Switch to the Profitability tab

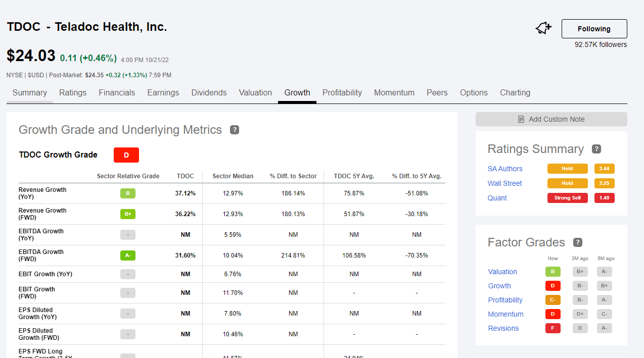click(x=342, y=93)
